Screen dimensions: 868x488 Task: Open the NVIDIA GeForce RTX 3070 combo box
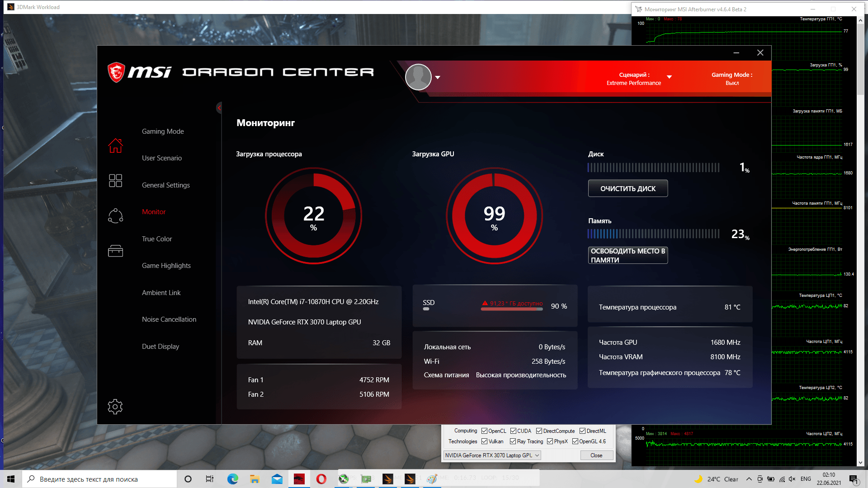(492, 455)
